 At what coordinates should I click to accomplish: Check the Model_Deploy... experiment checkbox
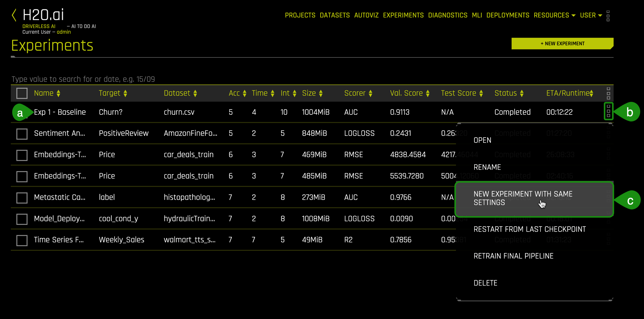(22, 219)
